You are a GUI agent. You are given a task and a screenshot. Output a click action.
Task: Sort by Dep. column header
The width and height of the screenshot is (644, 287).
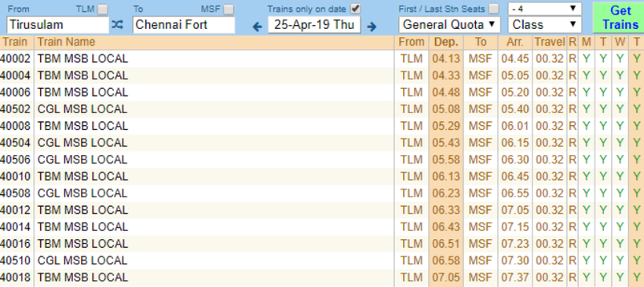[446, 42]
